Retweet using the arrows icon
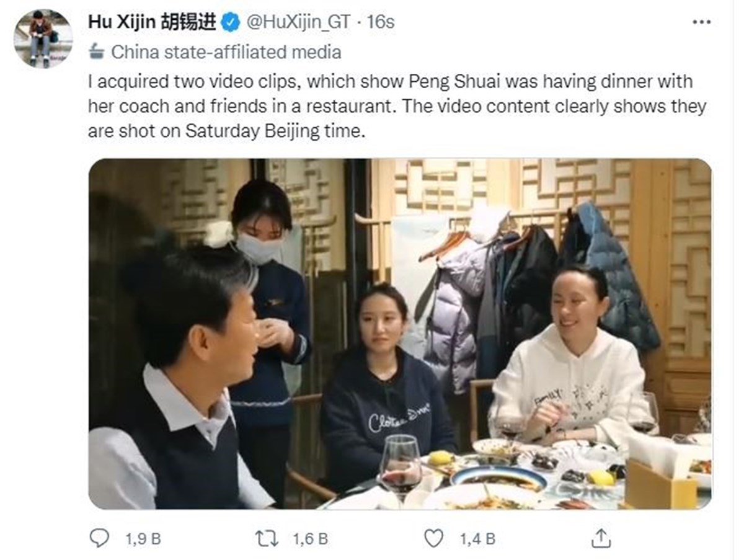Image resolution: width=744 pixels, height=560 pixels. [267, 538]
